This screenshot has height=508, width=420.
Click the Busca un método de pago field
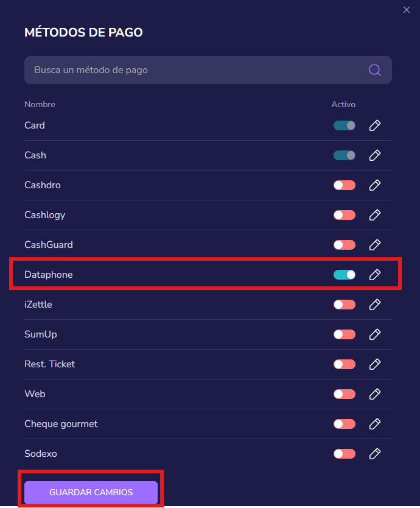point(195,70)
